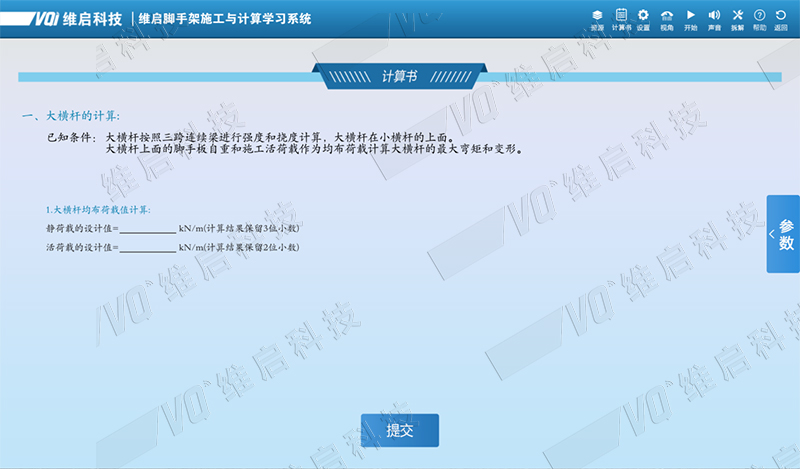This screenshot has width=800, height=469.
Task: Expand the left chevron on 参数 panel
Action: tap(773, 234)
